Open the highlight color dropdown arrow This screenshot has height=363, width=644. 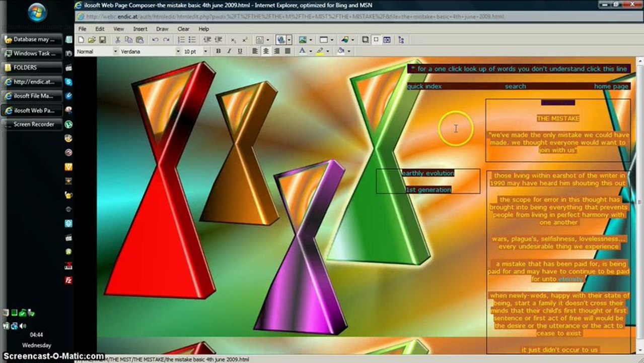pos(327,51)
